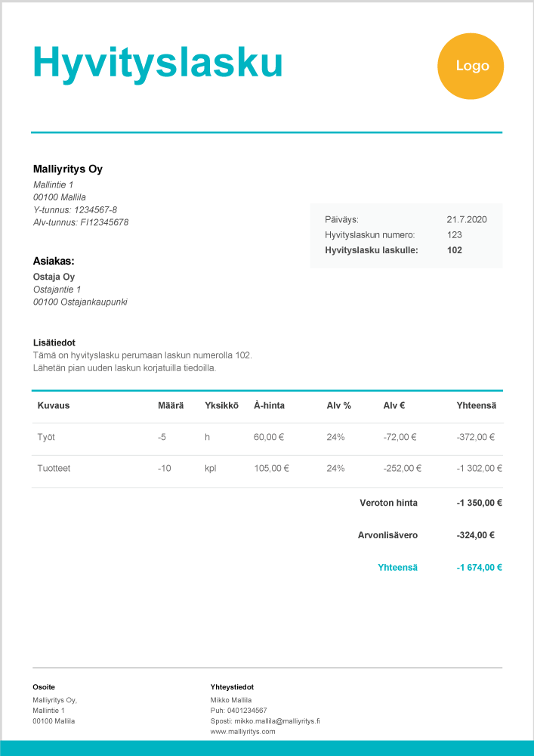Click the À-hinta column header
The height and width of the screenshot is (756, 534).
(x=269, y=405)
